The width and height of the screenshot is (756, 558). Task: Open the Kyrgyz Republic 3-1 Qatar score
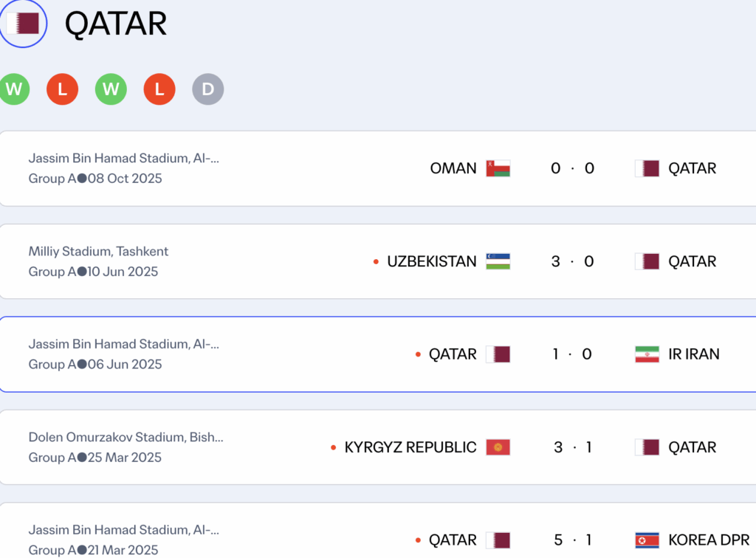point(572,447)
